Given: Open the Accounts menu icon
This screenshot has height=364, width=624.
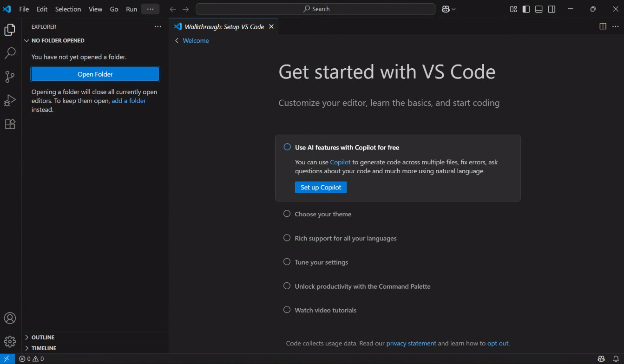Looking at the screenshot, I should [x=10, y=318].
